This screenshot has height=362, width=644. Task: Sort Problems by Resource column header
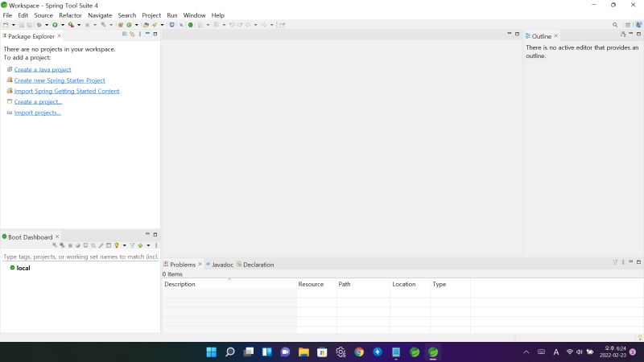click(x=316, y=284)
